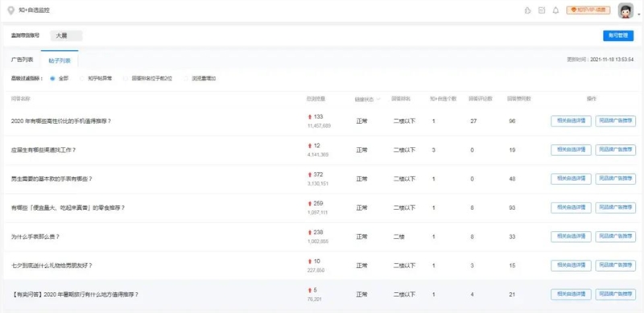Click the 知乎VIP badge
The image size is (644, 313).
(588, 10)
